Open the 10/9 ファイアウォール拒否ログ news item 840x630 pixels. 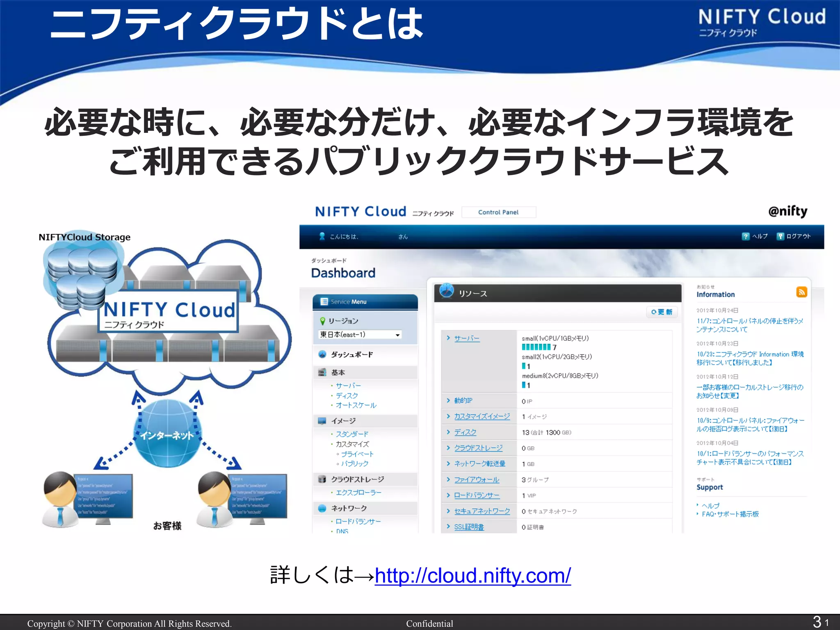point(750,425)
